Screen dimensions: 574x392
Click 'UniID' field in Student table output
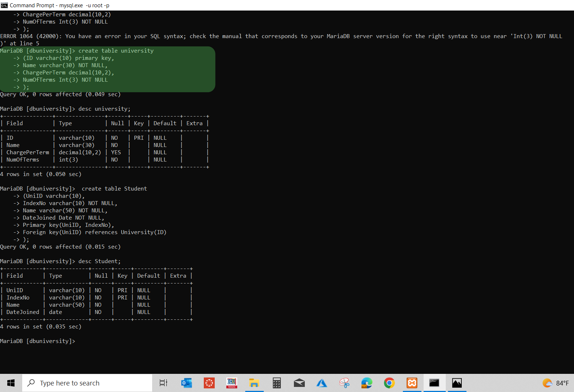(x=15, y=290)
